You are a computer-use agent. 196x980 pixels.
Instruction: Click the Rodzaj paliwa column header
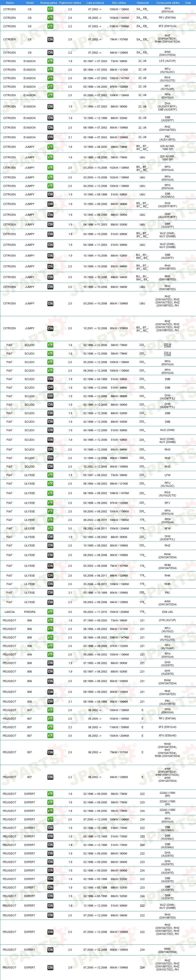tap(49, 3)
